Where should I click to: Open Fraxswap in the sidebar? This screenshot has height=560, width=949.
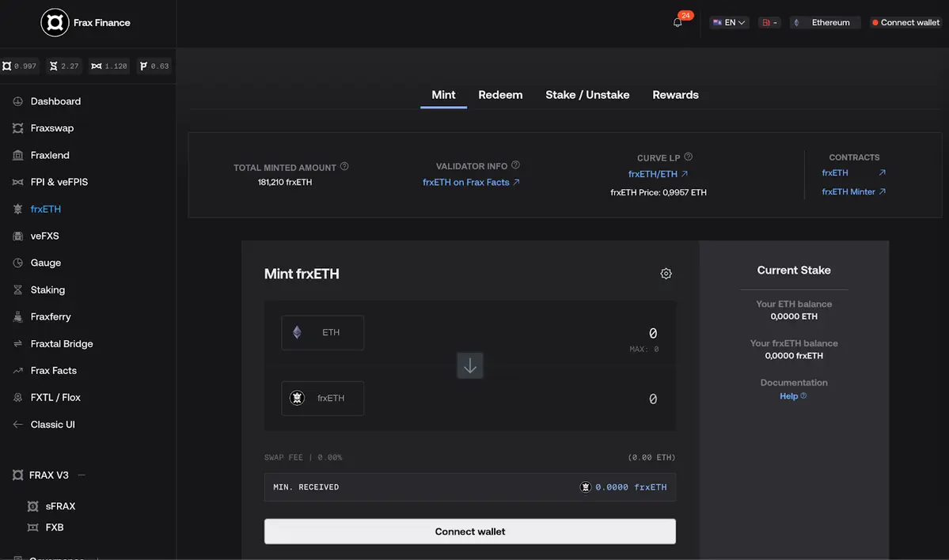(x=52, y=128)
